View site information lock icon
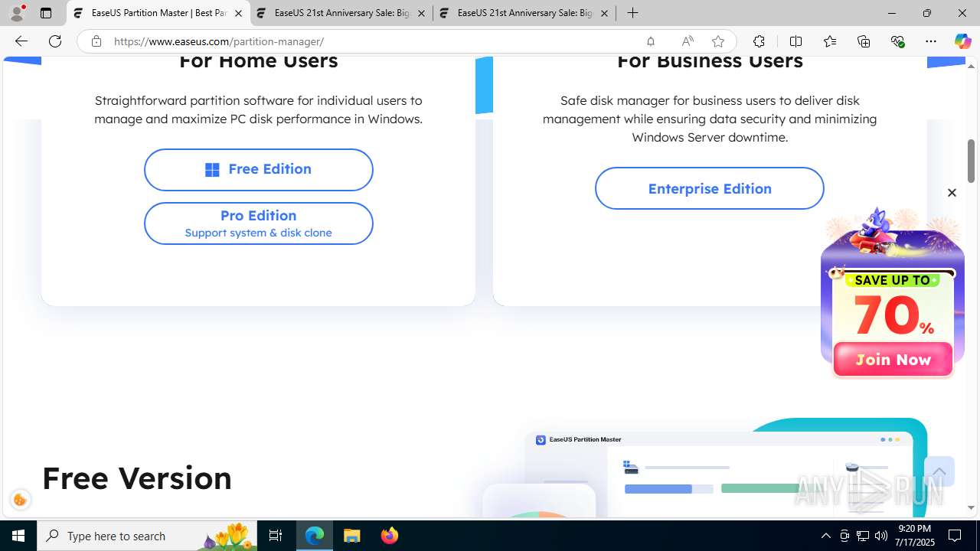Screen dimensions: 980x551 [96, 41]
